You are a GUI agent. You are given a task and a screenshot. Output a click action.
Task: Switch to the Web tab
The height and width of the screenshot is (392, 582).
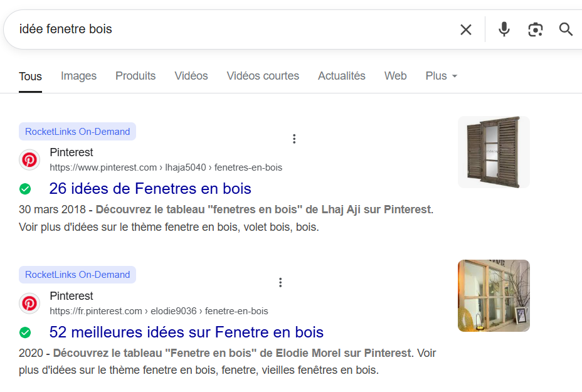pos(395,76)
